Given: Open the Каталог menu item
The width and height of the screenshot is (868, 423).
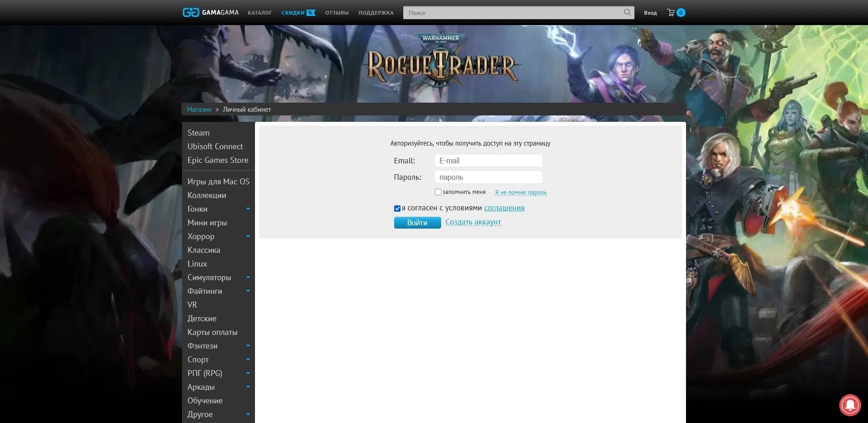Looking at the screenshot, I should [260, 13].
